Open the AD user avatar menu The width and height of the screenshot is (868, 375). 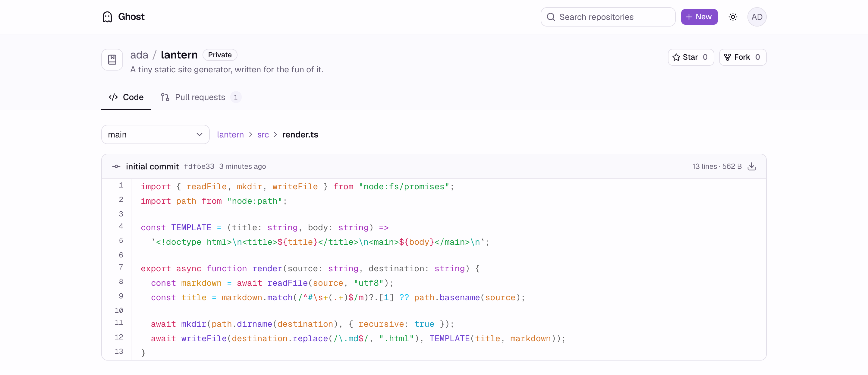pos(757,17)
